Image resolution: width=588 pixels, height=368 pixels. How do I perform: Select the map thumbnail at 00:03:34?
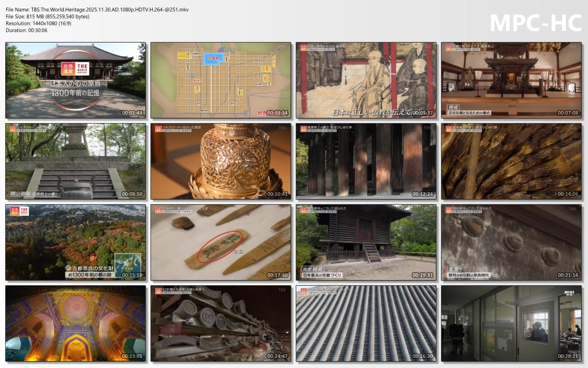[x=220, y=80]
